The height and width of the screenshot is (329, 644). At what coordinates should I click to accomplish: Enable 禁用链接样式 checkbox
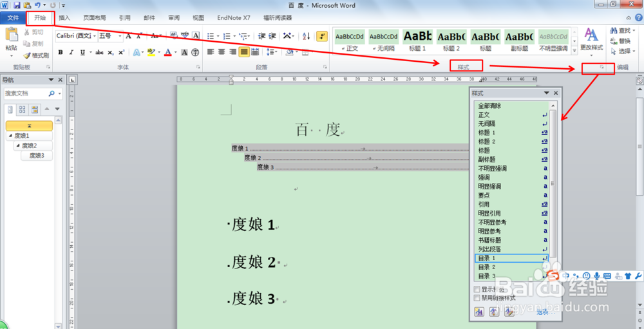[477, 298]
